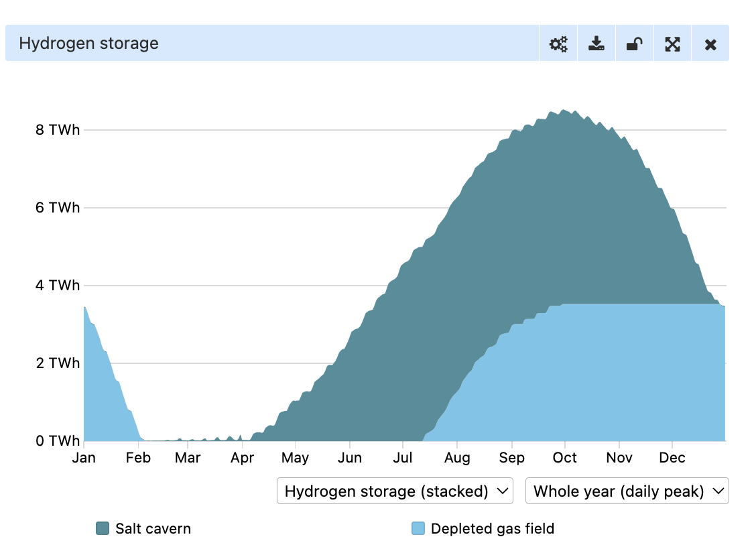Close the Hydrogen storage chart
Viewport: 756px width, 547px height.
click(710, 45)
